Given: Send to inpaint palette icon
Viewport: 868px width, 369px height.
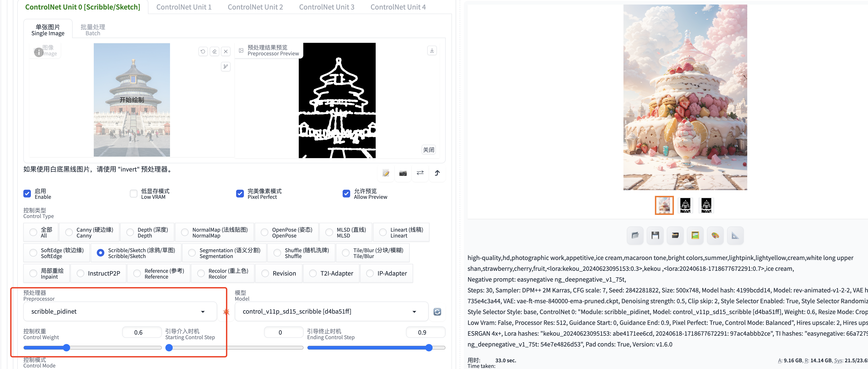Looking at the screenshot, I should coord(715,235).
